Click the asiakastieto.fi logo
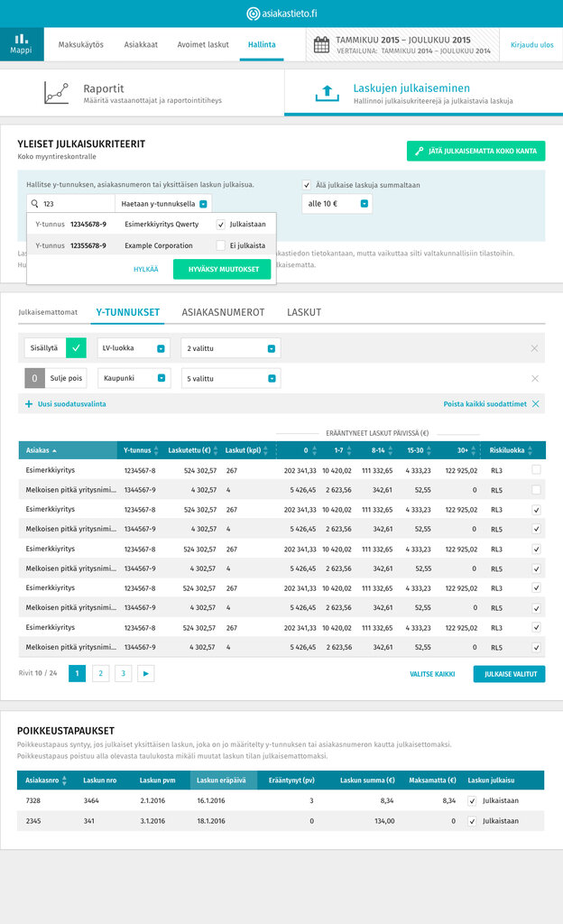Viewport: 563px width, 924px height. point(281,14)
